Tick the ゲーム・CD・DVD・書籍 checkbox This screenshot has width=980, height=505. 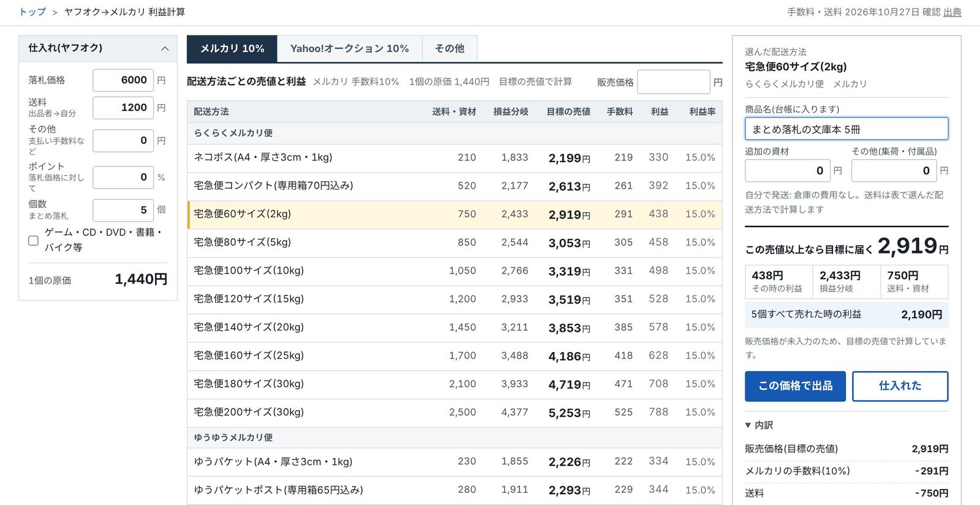pyautogui.click(x=34, y=241)
